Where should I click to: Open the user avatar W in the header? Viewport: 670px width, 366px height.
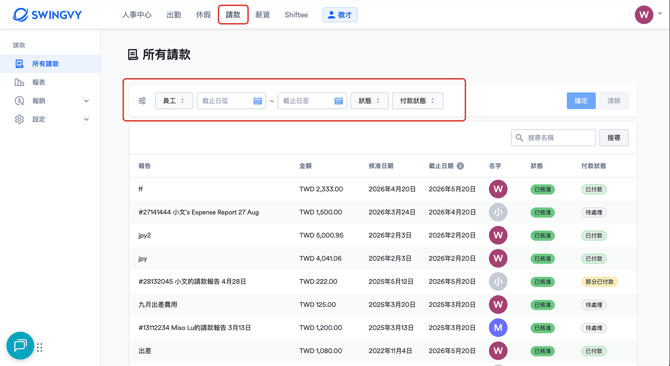point(644,15)
